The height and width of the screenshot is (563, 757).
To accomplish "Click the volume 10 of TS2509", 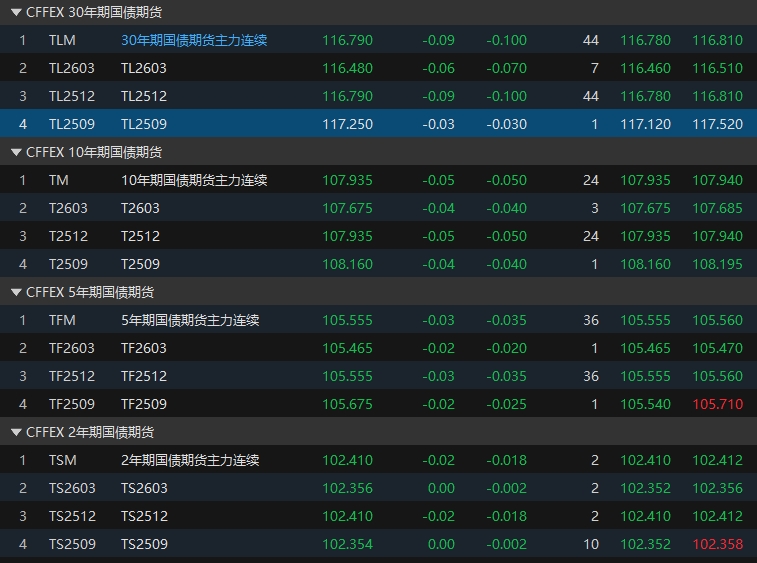I will coord(591,544).
